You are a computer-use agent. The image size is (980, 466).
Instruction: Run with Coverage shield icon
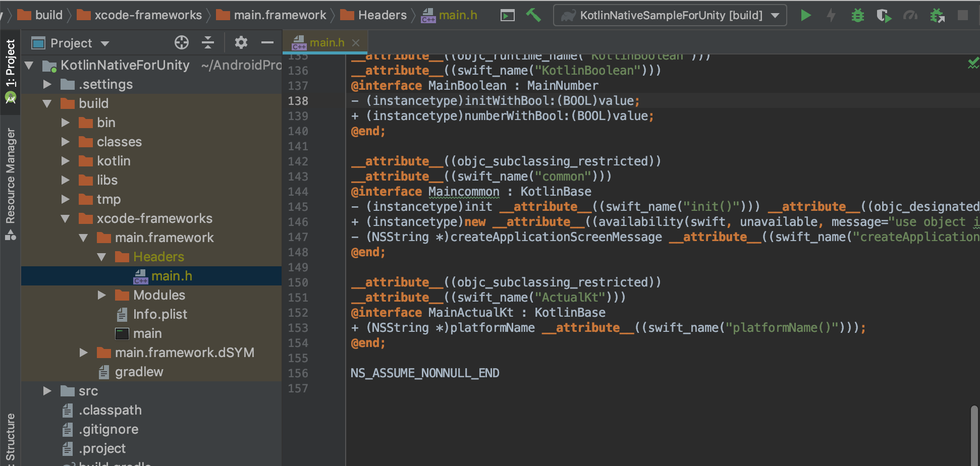click(x=884, y=16)
